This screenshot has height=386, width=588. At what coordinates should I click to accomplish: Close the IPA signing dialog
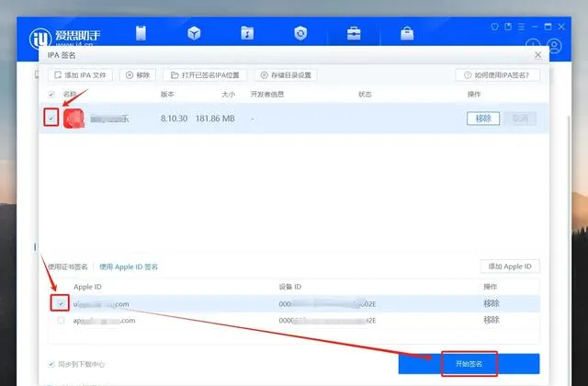[x=537, y=55]
